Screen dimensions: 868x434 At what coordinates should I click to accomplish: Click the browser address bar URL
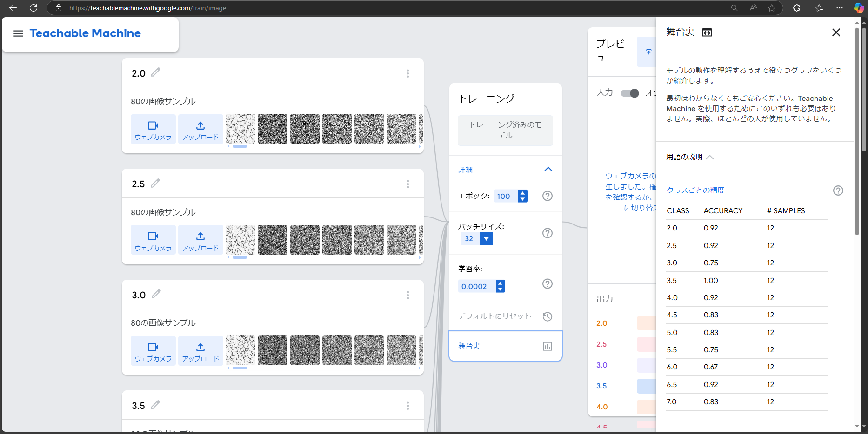147,8
